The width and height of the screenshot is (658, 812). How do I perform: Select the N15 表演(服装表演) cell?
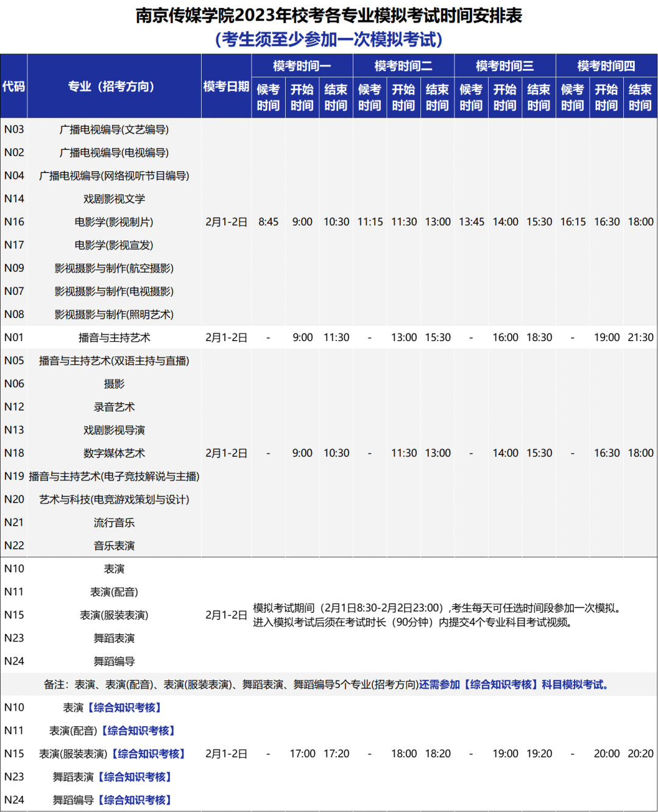click(x=111, y=615)
